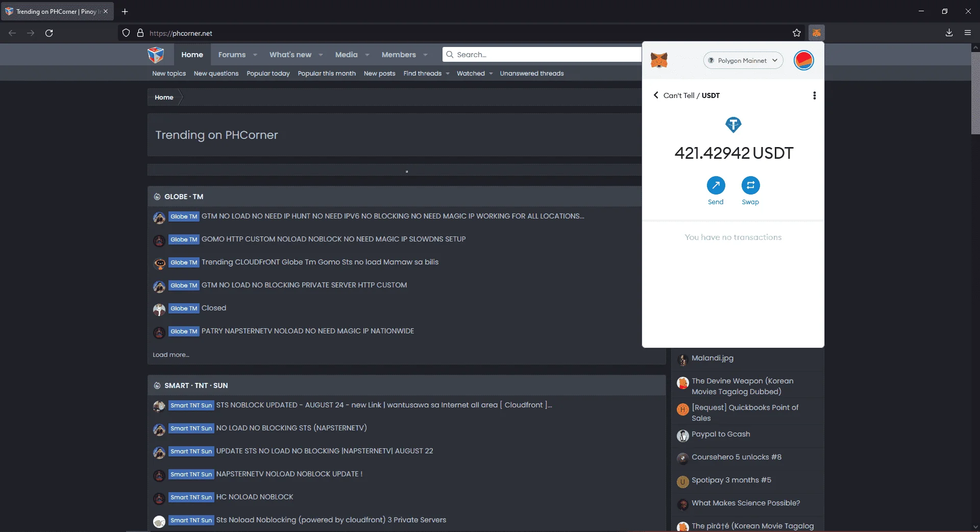Load more Globe TM threads
The image size is (980, 532).
click(x=171, y=355)
